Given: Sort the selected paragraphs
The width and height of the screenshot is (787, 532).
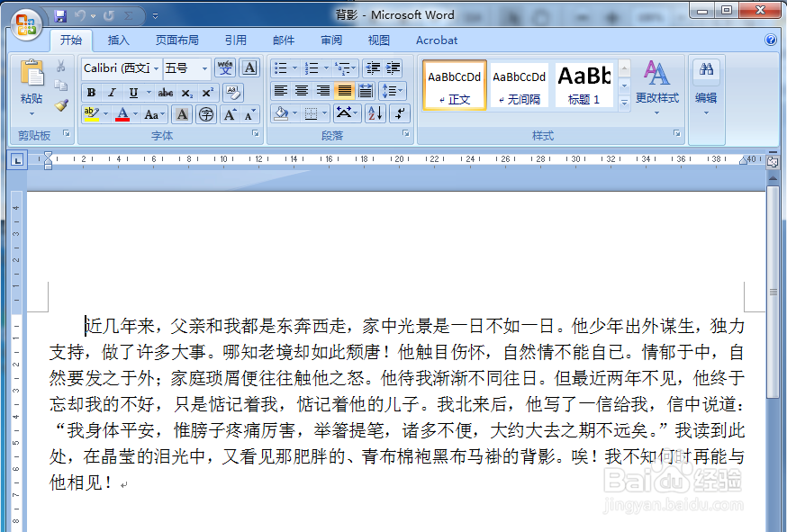Looking at the screenshot, I should [375, 113].
